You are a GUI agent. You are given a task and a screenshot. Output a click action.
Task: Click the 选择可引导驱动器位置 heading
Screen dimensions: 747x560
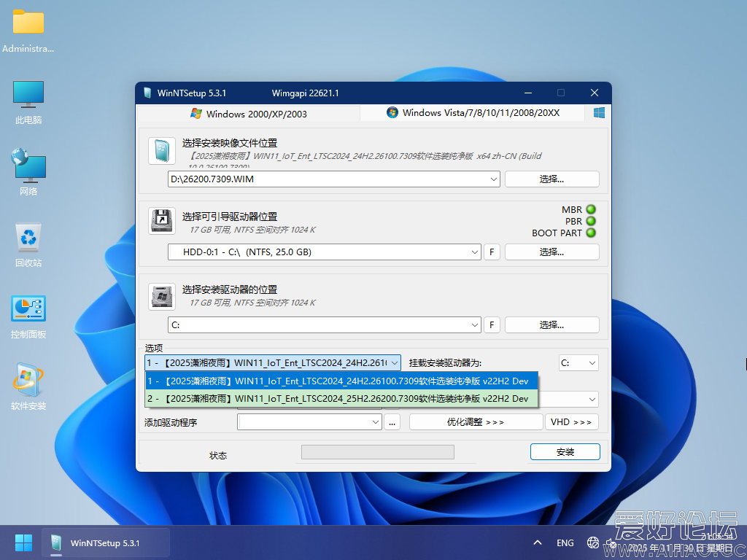pyautogui.click(x=230, y=217)
